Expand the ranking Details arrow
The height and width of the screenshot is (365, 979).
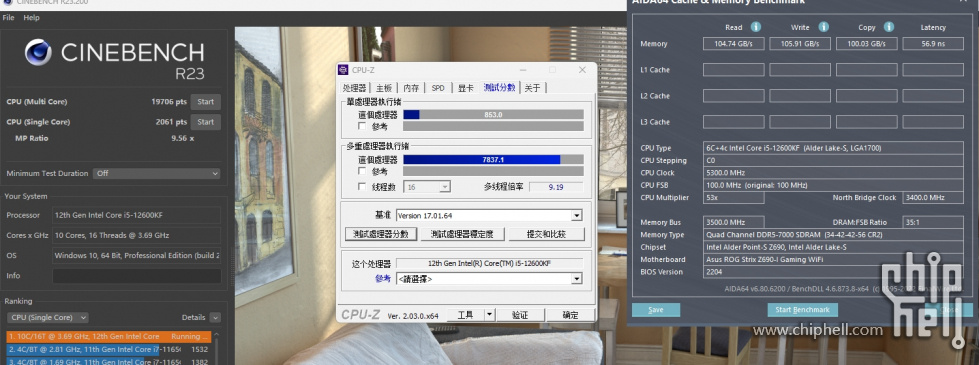click(x=215, y=318)
